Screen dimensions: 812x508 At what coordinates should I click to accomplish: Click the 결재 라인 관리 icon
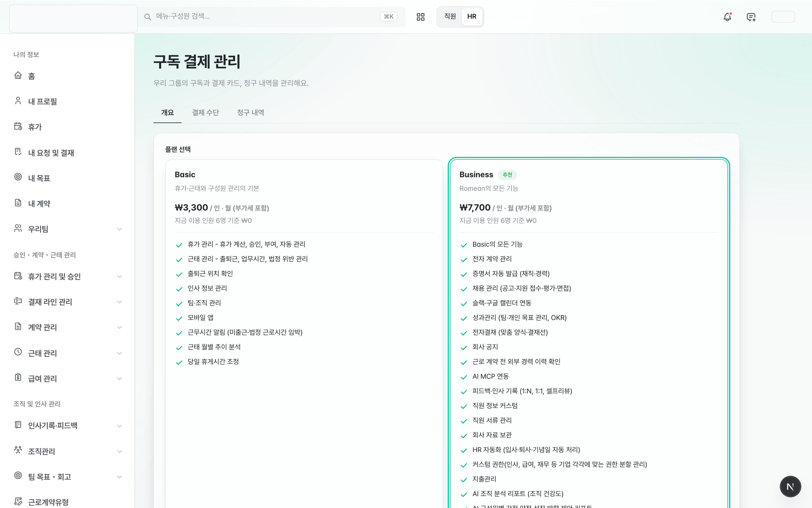coord(18,301)
